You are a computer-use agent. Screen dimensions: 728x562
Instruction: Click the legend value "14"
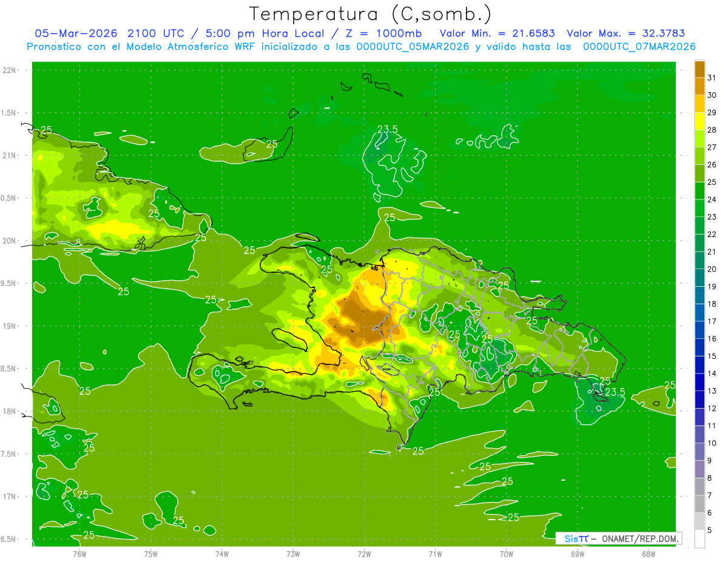click(712, 373)
